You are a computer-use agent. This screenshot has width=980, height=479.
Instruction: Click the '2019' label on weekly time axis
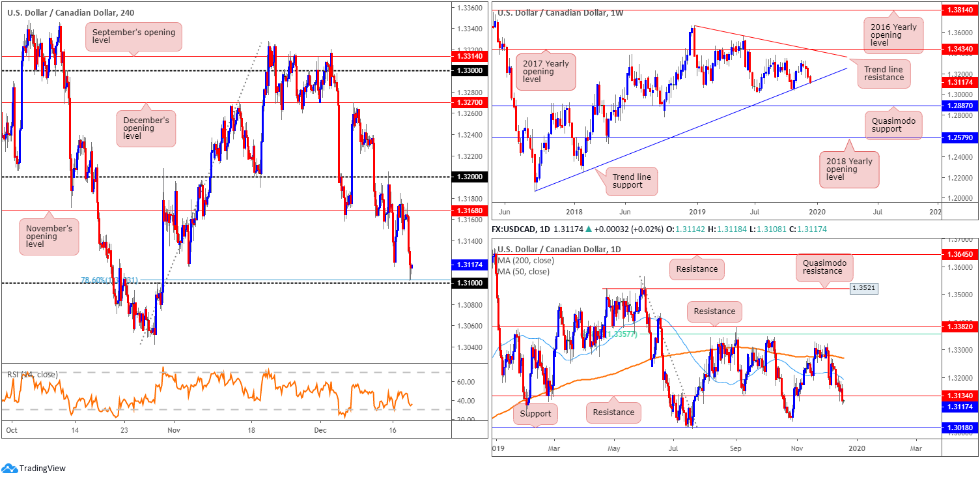click(697, 212)
